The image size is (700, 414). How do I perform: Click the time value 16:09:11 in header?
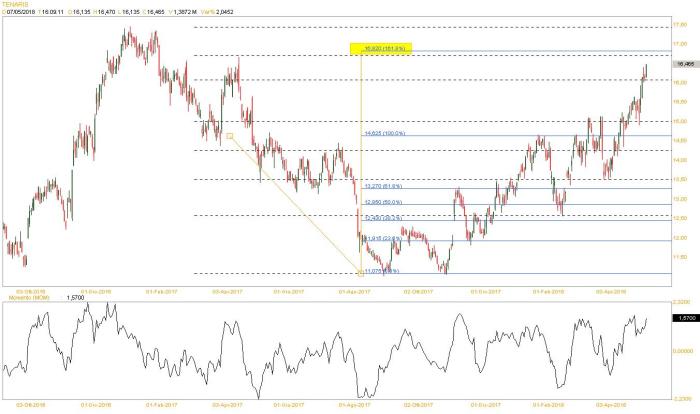(x=53, y=12)
